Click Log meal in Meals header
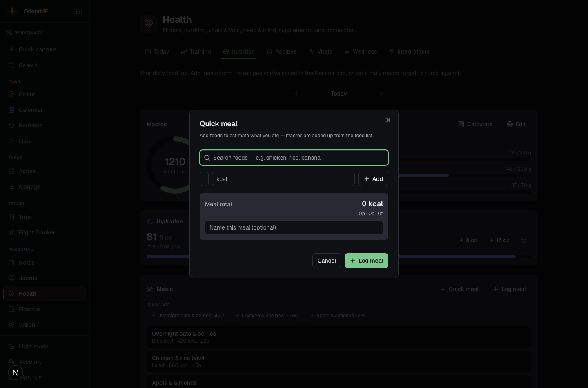 tap(510, 289)
